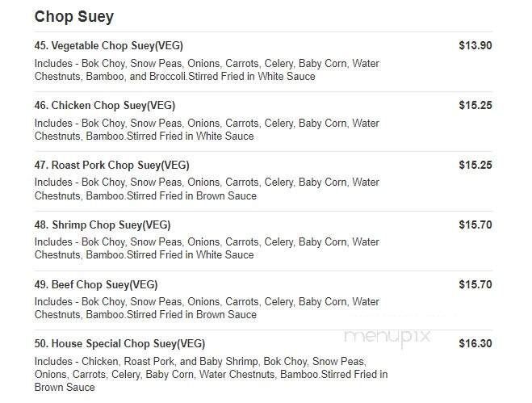532x403 pixels.
Task: Open 50. House Special Chop Suey
Action: (x=119, y=343)
